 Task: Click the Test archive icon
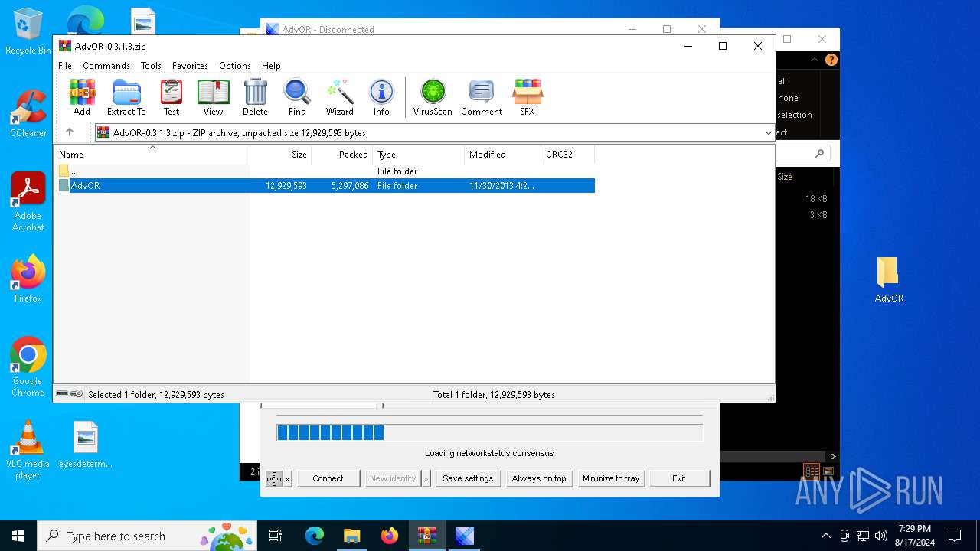[171, 97]
